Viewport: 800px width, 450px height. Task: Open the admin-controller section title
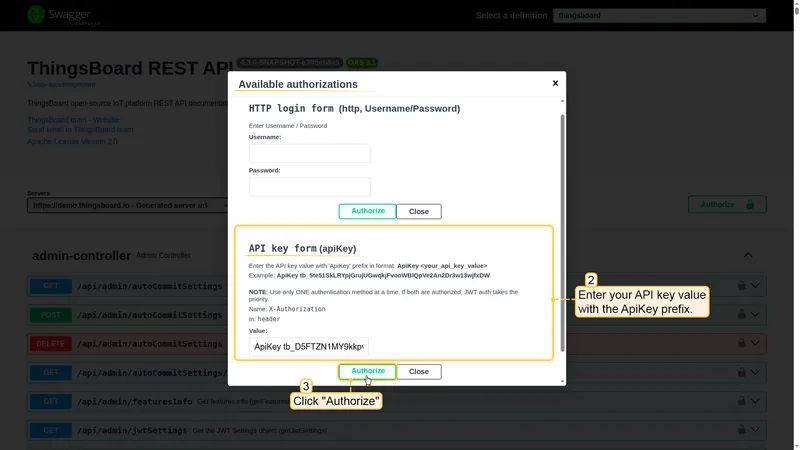point(82,256)
